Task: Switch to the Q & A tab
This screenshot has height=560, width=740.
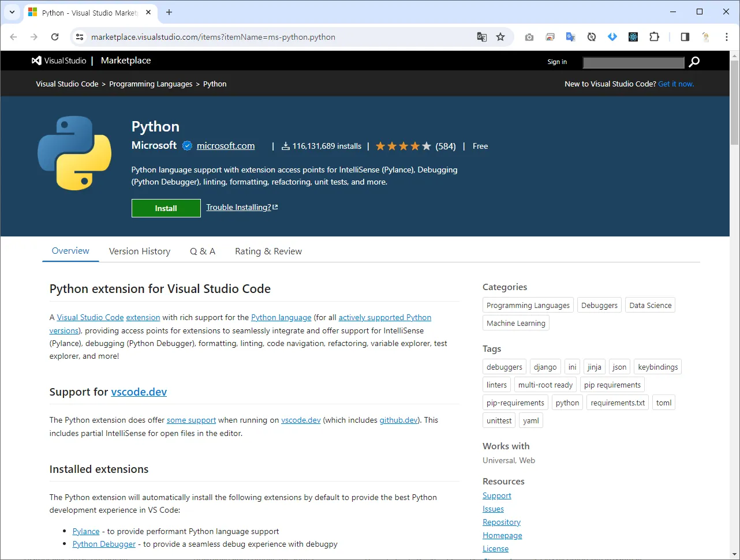Action: (203, 251)
